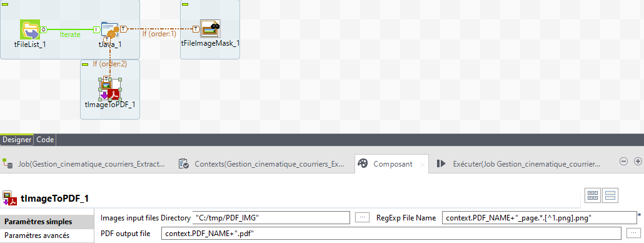Maximize the component panel with plus icon
The width and height of the screenshot is (644, 243).
click(x=638, y=161)
